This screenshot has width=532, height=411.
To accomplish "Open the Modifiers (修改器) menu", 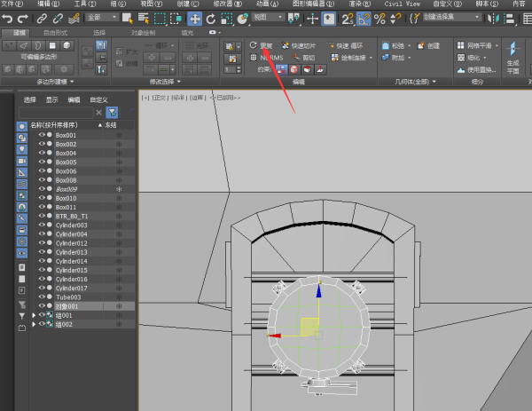I will tap(228, 4).
